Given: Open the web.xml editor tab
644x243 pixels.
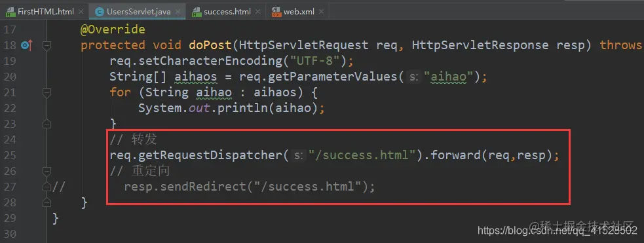Looking at the screenshot, I should click(299, 12).
